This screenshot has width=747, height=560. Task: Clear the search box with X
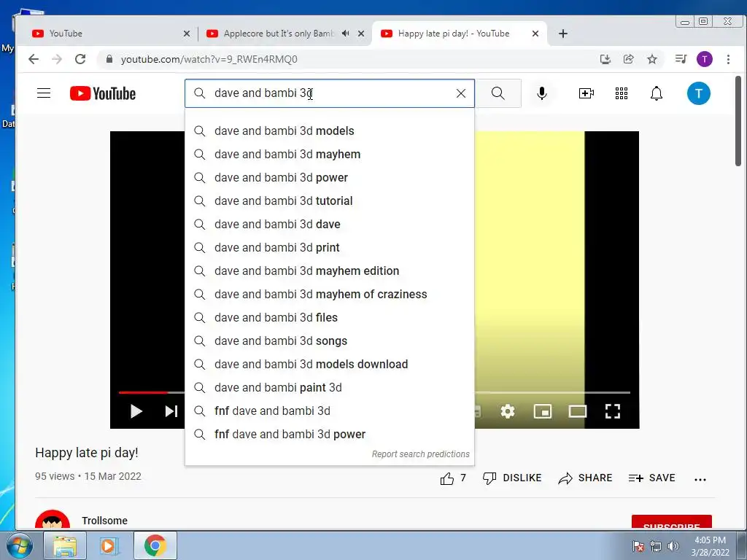tap(461, 93)
